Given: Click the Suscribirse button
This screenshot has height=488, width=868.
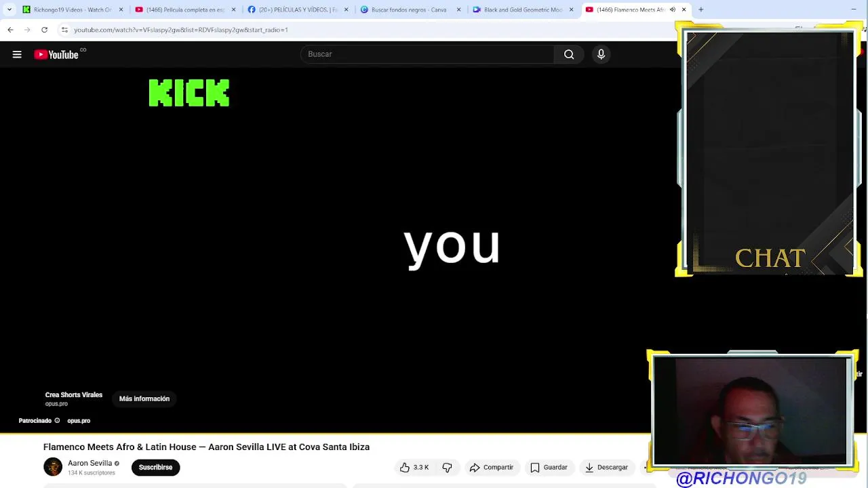Looking at the screenshot, I should click(155, 467).
